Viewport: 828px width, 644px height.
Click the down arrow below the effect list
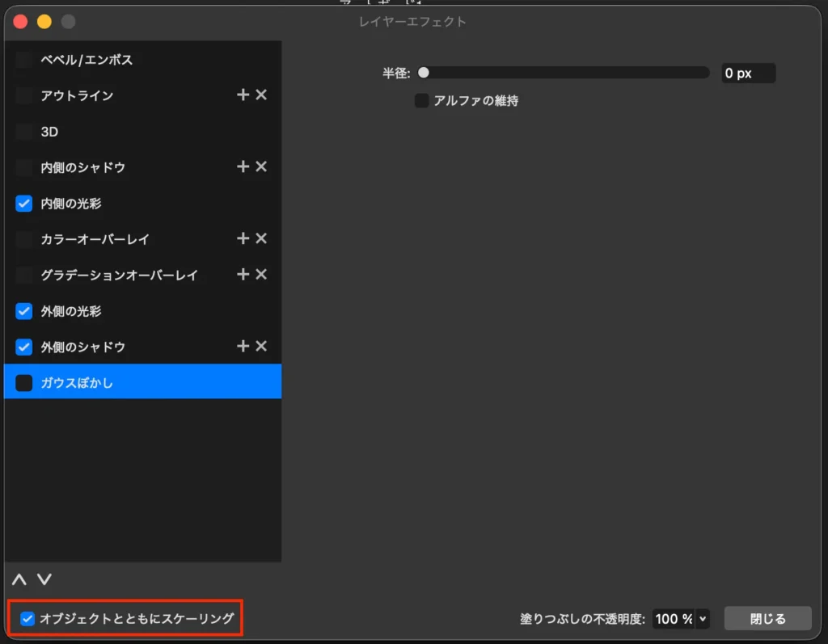click(x=44, y=579)
